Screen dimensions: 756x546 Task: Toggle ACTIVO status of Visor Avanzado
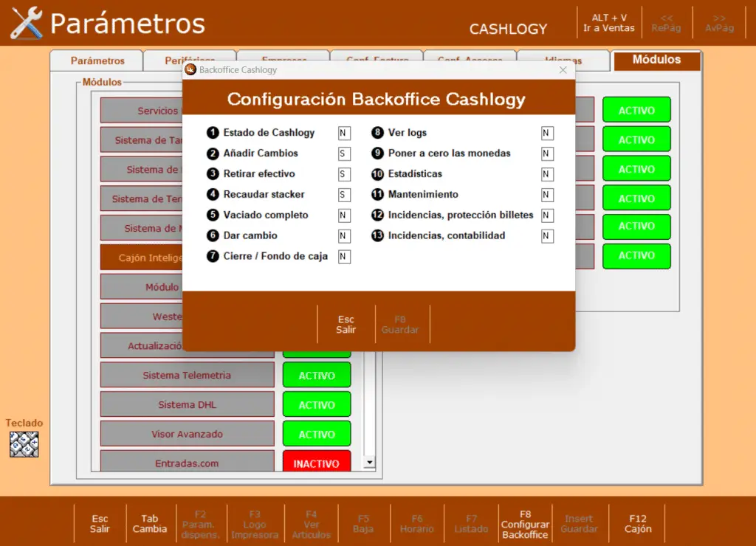coord(317,434)
